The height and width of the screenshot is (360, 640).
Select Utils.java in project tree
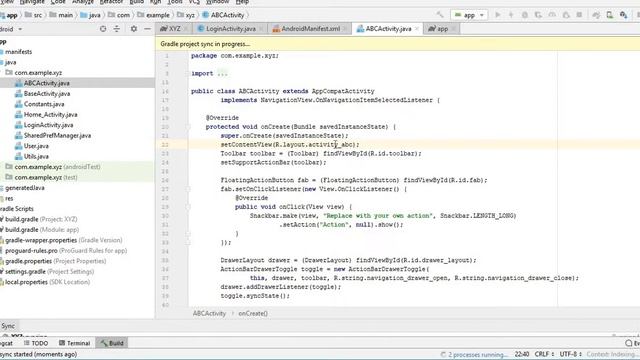[36, 156]
